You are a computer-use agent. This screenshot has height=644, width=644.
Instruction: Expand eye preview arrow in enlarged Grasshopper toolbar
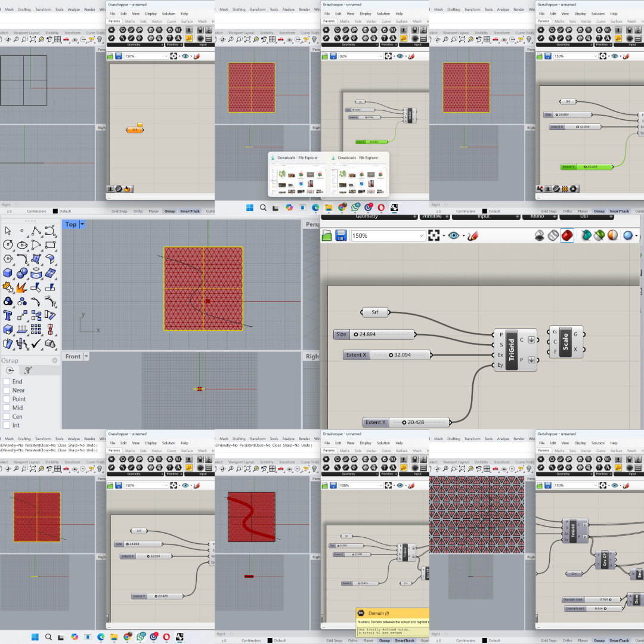pyautogui.click(x=464, y=236)
